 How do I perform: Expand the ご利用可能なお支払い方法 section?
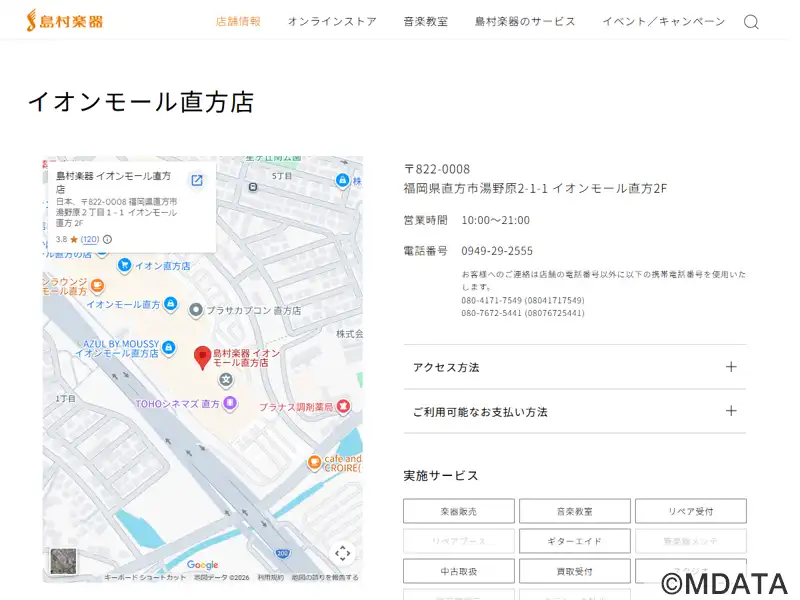pos(574,412)
